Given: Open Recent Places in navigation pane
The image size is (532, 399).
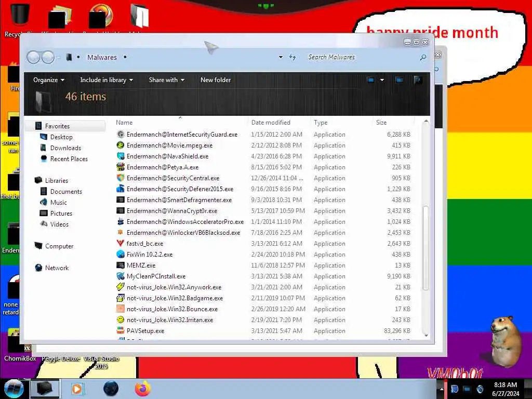Looking at the screenshot, I should 69,159.
